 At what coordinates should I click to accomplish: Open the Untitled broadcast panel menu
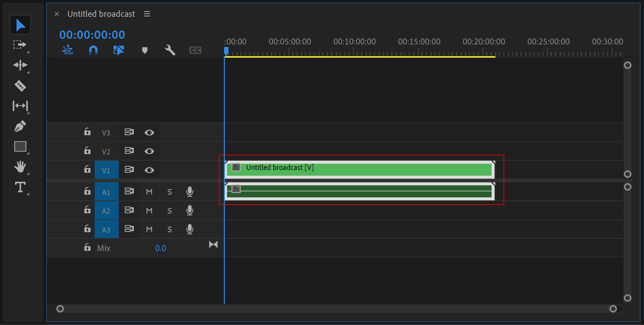click(x=147, y=14)
